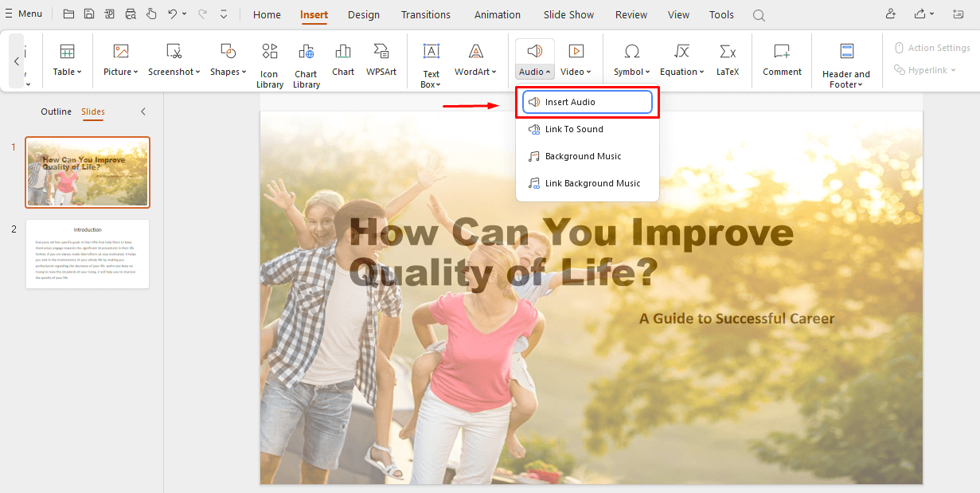Open the Hyperlink options
Viewport: 980px width, 493px height.
[925, 69]
